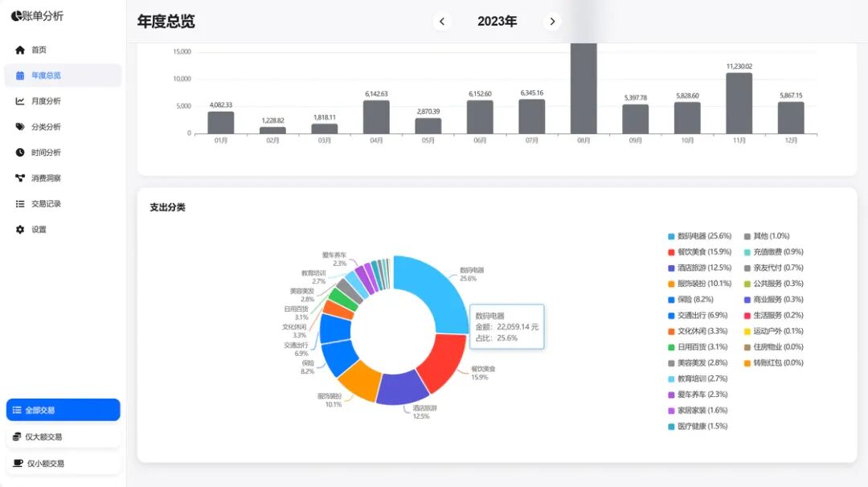Switch filter to 仅大额交易
Screen dimensions: 868x487
(63, 436)
